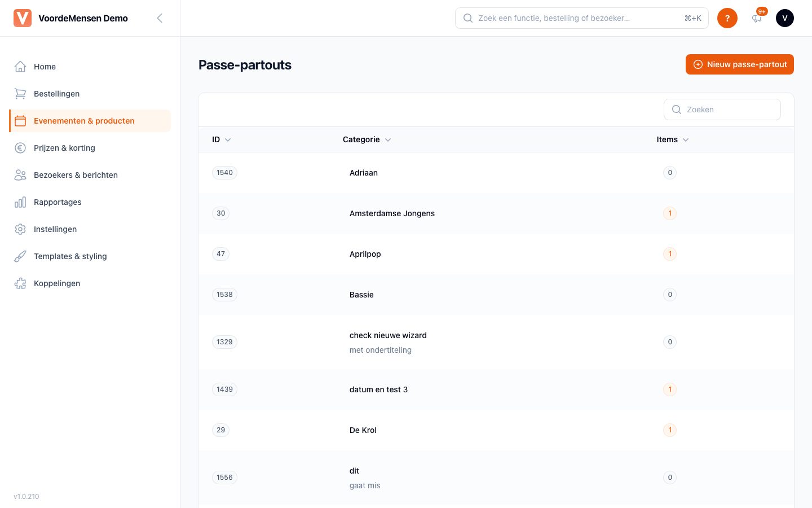Click ID badge 1538 for Bassie
The image size is (812, 508).
click(224, 295)
